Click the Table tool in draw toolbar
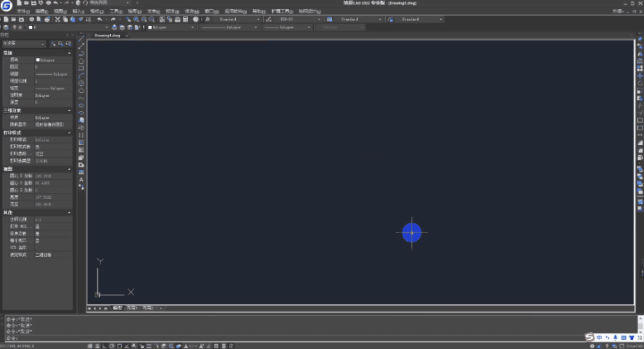This screenshot has width=644, height=349. pos(81,172)
